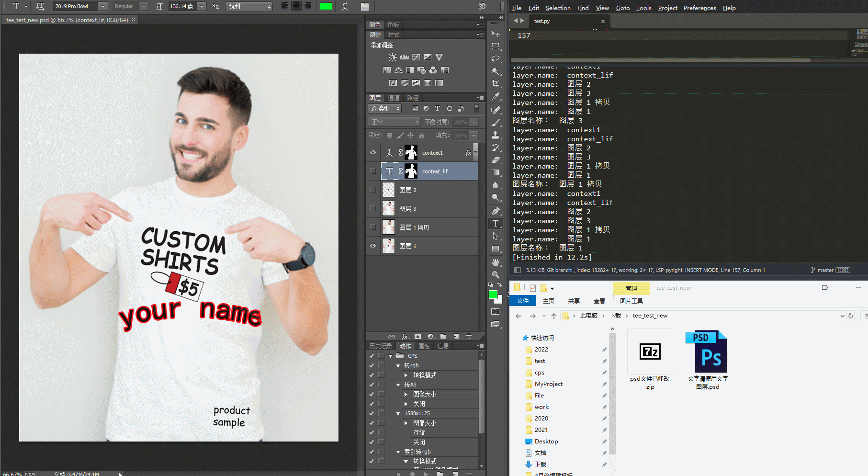Image resolution: width=868 pixels, height=476 pixels.
Task: Show the context_lif layer
Action: point(373,171)
